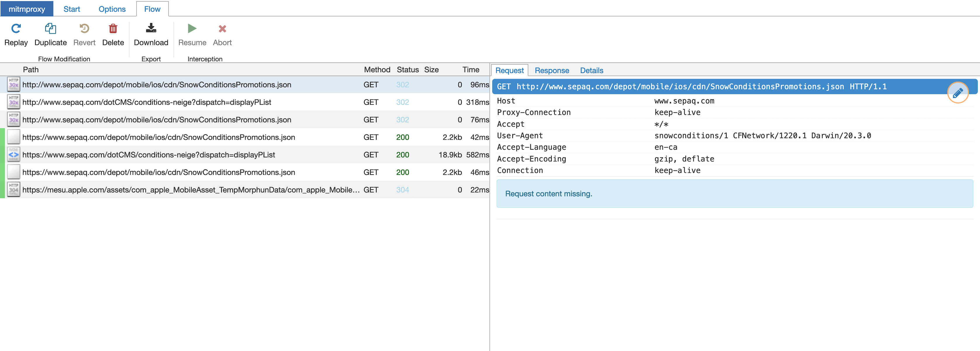The image size is (980, 351).
Task: Click the Accept-Encoding value gzip, deflate
Action: [684, 159]
